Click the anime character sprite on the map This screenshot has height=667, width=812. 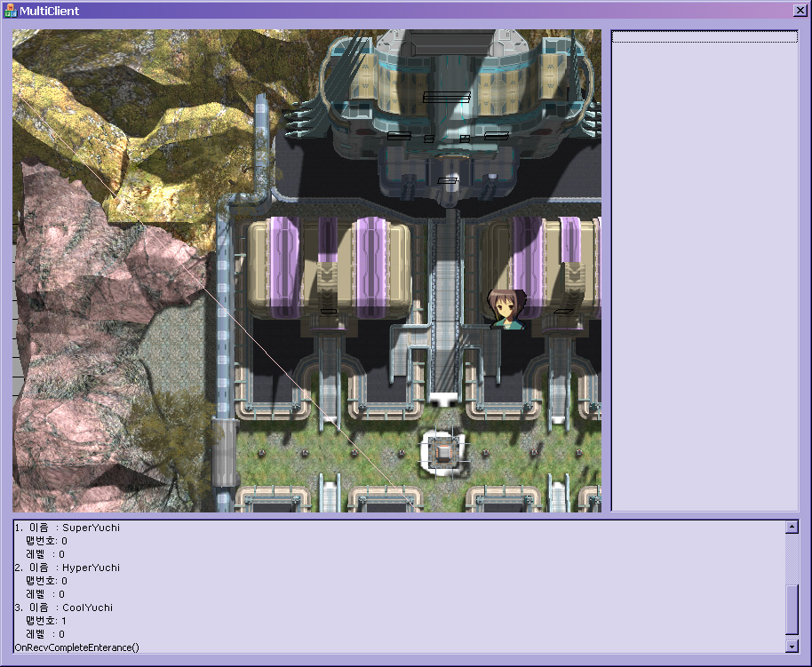pos(506,309)
